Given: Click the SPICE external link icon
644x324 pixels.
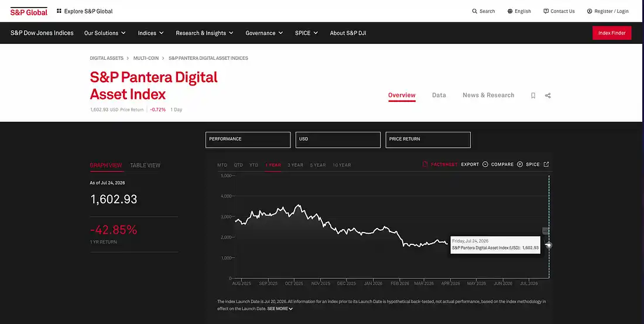Looking at the screenshot, I should pyautogui.click(x=546, y=164).
